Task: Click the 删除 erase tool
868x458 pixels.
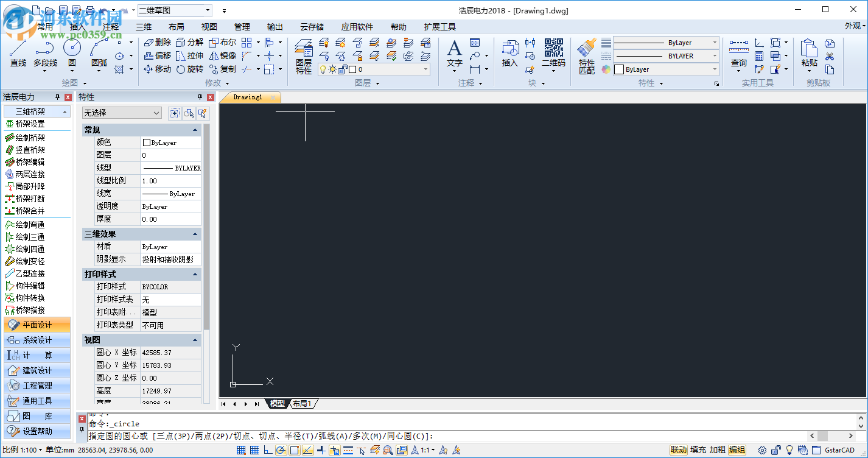Action: click(157, 43)
